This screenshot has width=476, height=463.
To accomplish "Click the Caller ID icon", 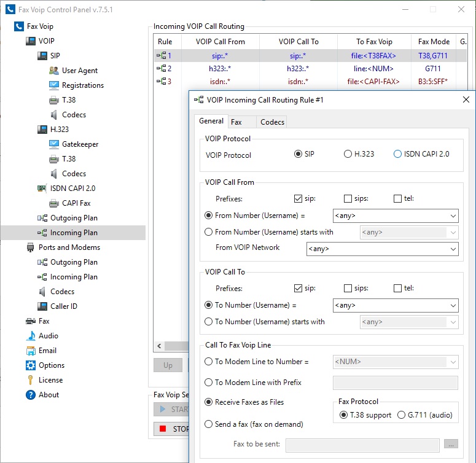I will click(x=42, y=306).
